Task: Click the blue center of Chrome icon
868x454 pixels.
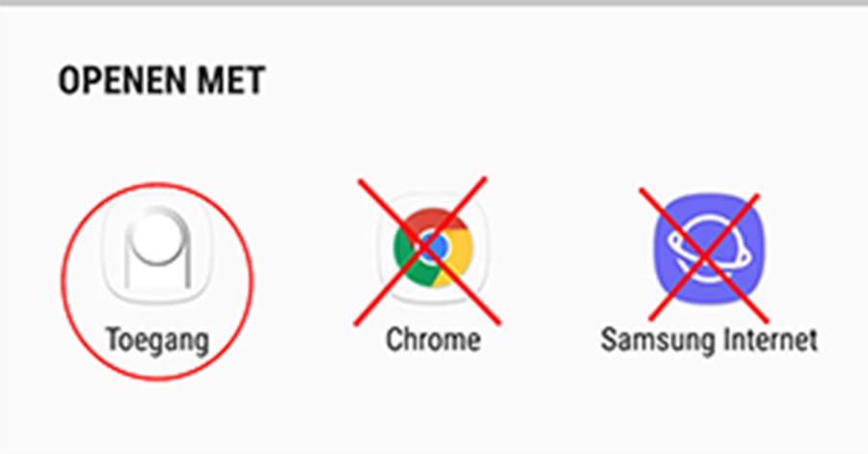Action: click(433, 248)
